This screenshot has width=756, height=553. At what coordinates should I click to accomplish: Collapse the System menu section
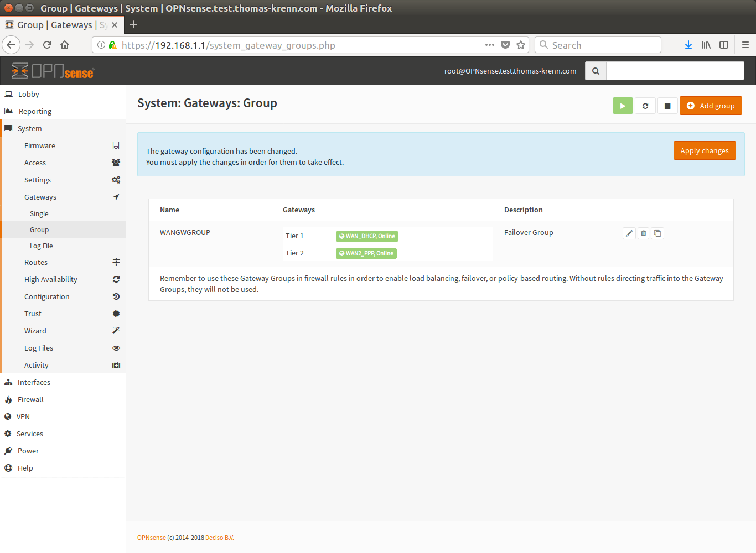[63, 128]
